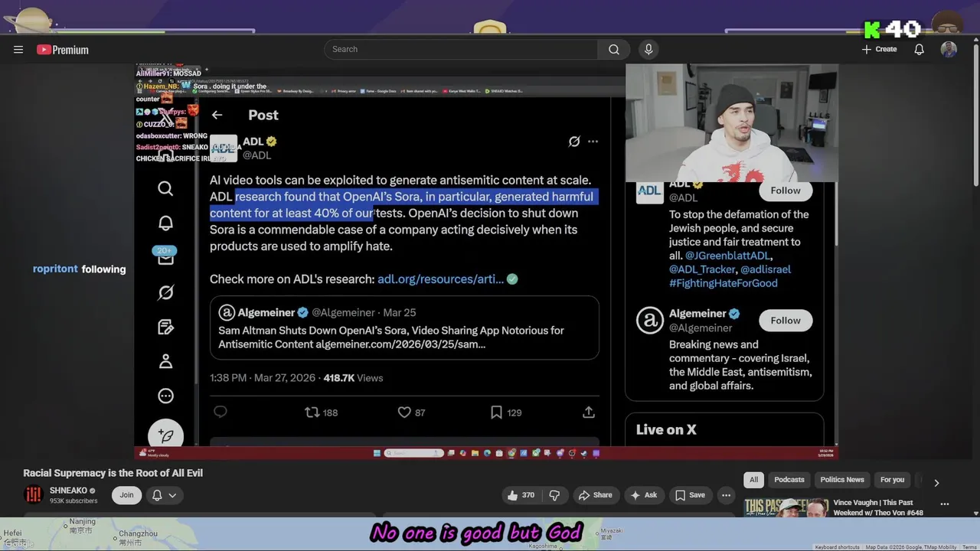
Task: Open adl.org/resources link in post
Action: (440, 279)
